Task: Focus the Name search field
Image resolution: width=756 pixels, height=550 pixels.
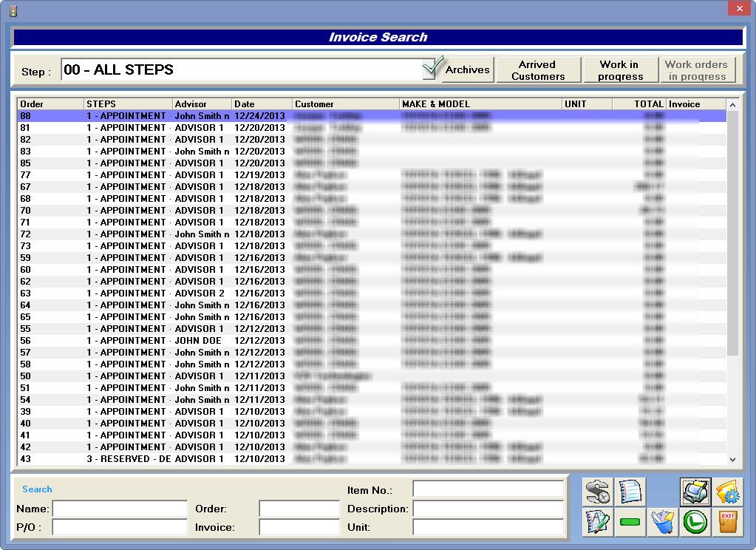Action: point(120,509)
